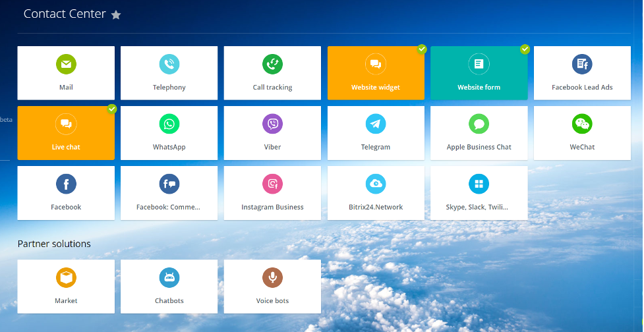
Task: Click the Viber icon
Action: click(x=272, y=124)
